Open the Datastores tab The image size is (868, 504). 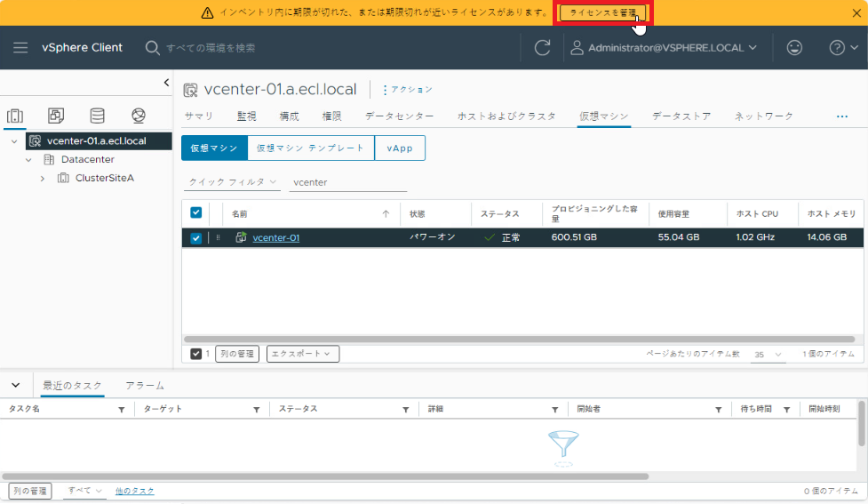click(x=681, y=116)
